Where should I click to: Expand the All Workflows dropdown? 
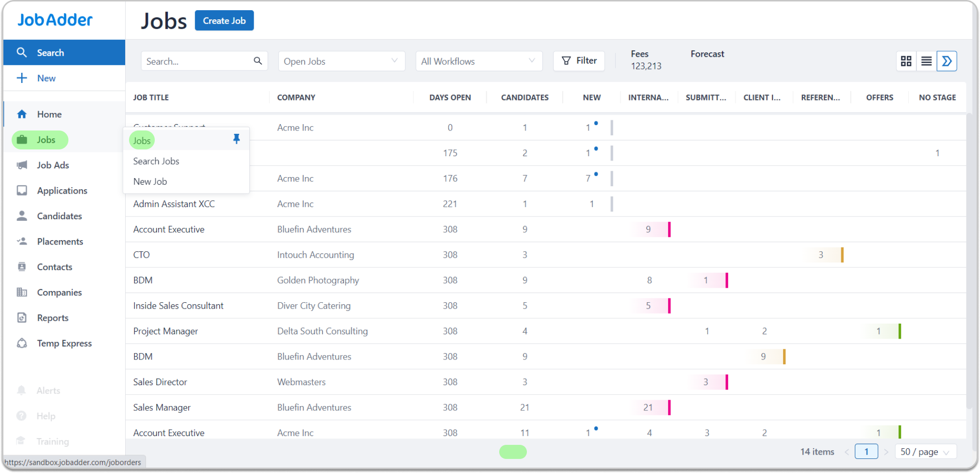(x=478, y=61)
